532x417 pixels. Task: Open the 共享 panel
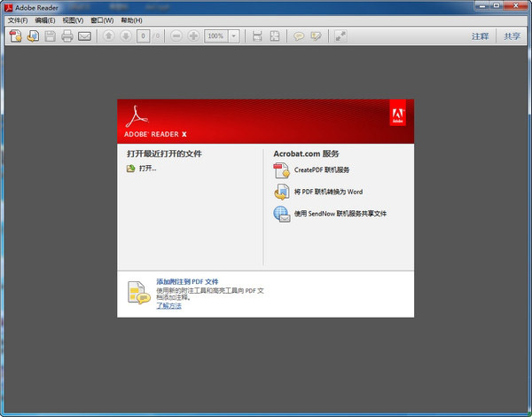point(512,36)
